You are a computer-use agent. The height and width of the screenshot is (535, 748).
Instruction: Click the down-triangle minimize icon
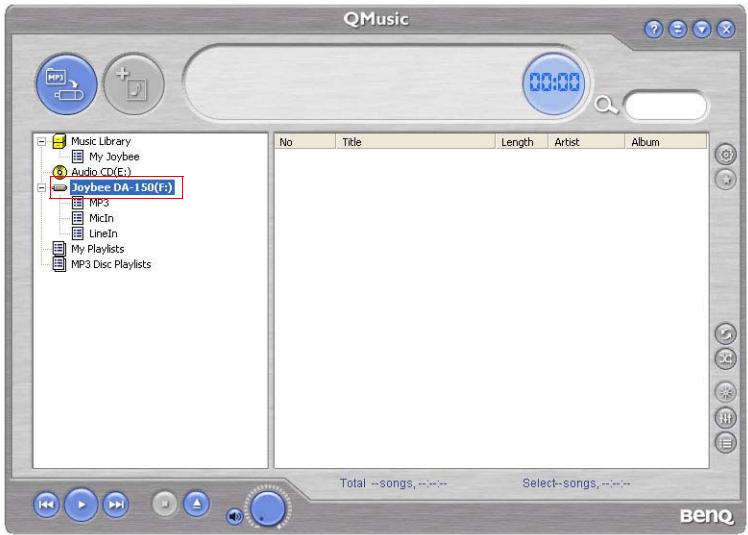pos(702,29)
